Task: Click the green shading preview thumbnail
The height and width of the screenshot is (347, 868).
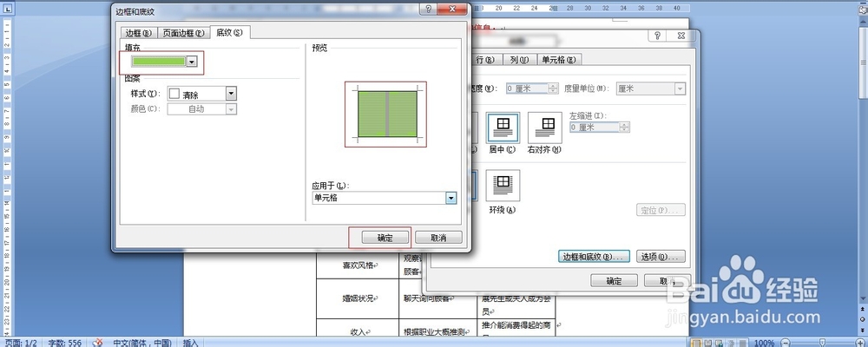Action: click(386, 114)
